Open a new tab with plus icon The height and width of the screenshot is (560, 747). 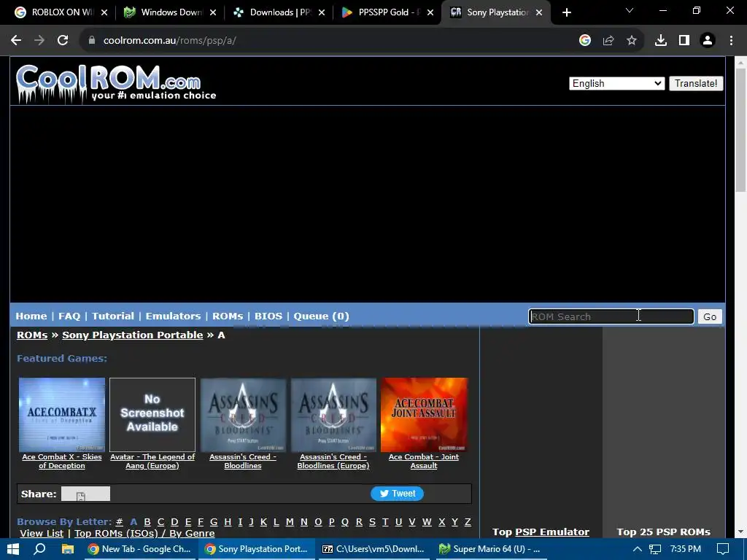click(x=566, y=12)
